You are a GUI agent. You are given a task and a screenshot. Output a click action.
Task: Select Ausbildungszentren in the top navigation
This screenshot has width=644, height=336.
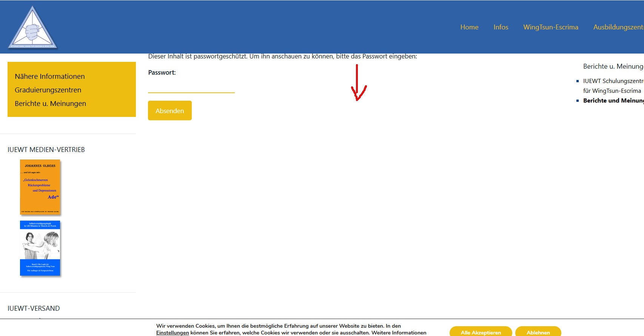coord(618,27)
